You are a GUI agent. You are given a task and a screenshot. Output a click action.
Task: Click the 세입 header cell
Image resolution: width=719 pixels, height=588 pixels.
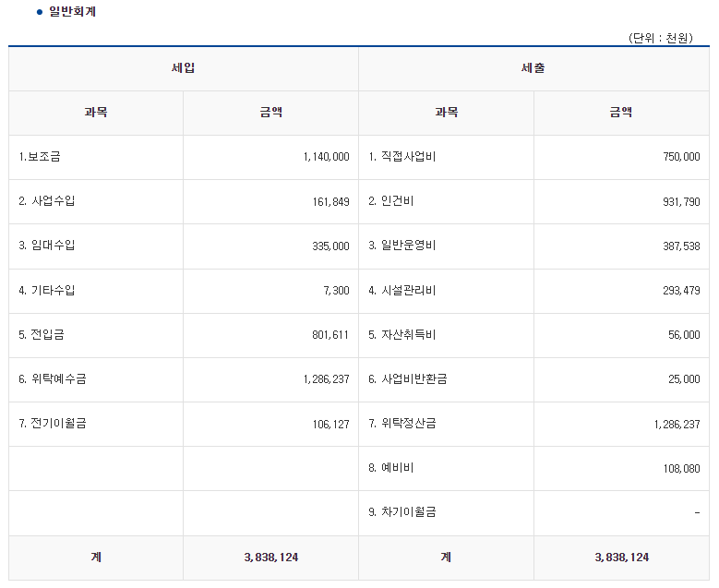(x=184, y=68)
